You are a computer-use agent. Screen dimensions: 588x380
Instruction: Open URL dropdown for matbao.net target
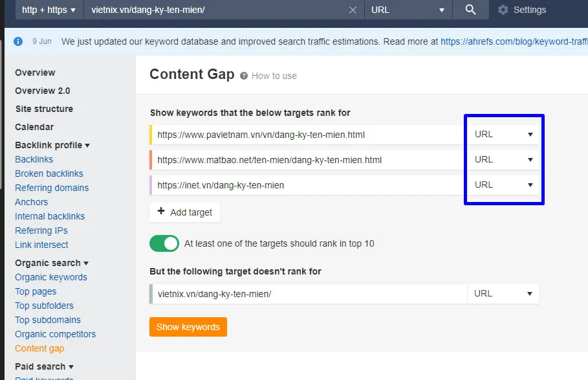503,160
